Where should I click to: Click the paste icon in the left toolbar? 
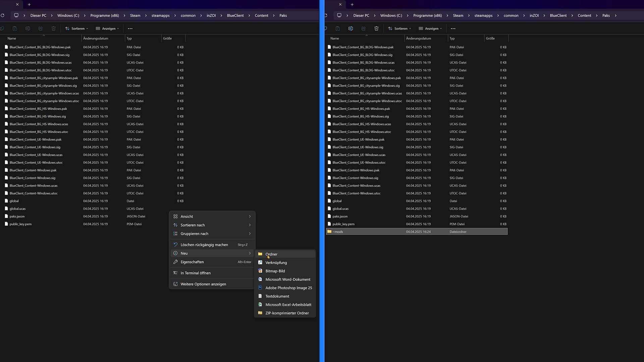pyautogui.click(x=15, y=28)
